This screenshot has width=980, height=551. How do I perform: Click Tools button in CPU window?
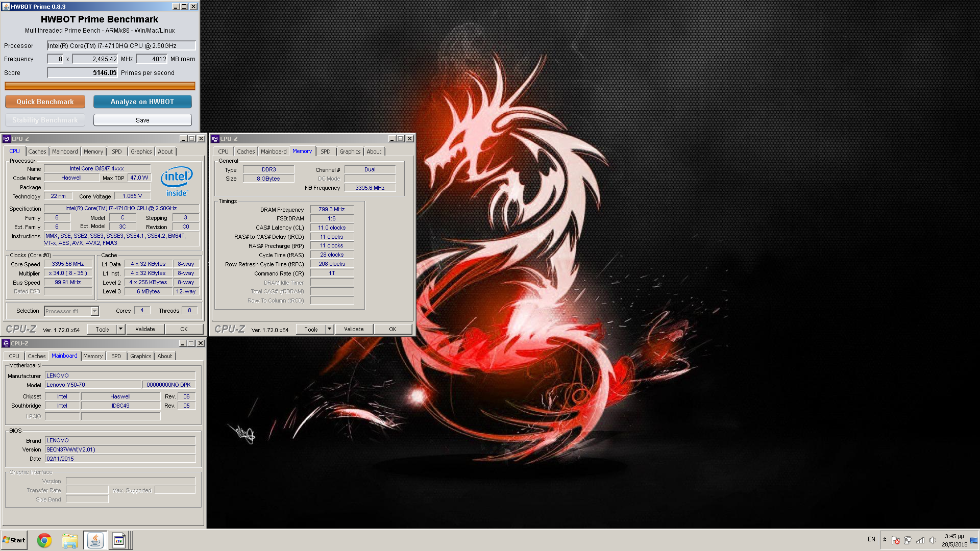pyautogui.click(x=102, y=329)
